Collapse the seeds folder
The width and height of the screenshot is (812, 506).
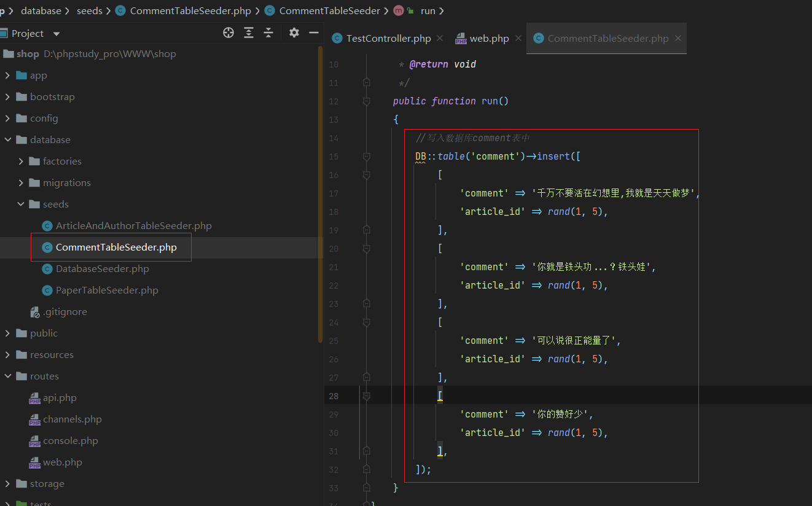pos(20,204)
